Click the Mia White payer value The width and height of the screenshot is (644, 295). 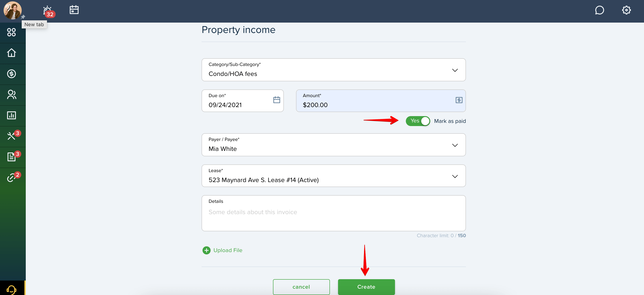[x=223, y=149]
